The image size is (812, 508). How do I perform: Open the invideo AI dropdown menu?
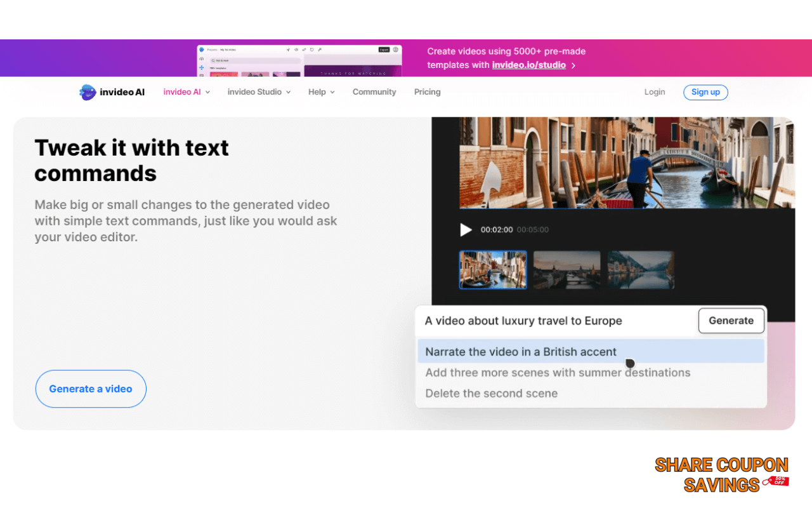point(187,92)
